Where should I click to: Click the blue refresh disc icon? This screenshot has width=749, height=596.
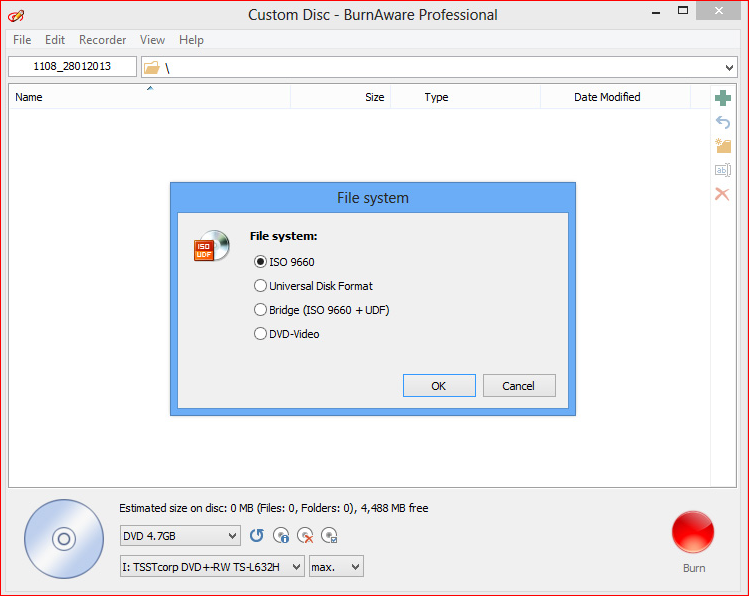pos(257,535)
